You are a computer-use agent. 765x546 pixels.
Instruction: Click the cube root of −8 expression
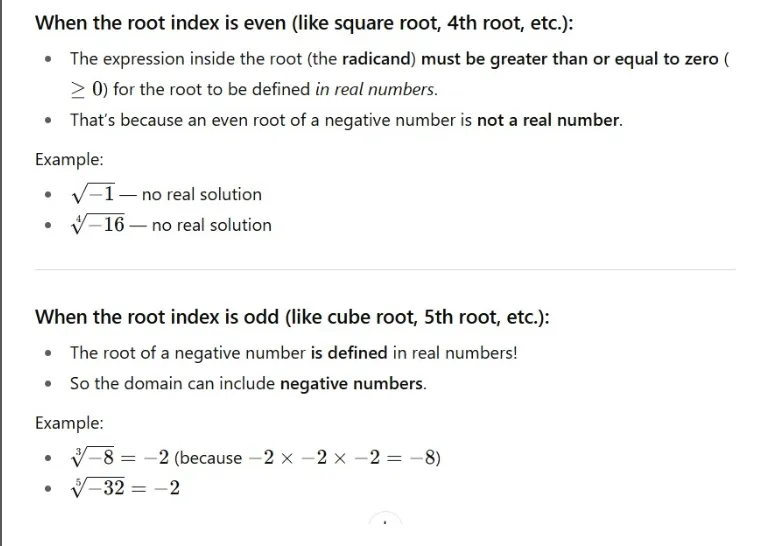coord(95,458)
